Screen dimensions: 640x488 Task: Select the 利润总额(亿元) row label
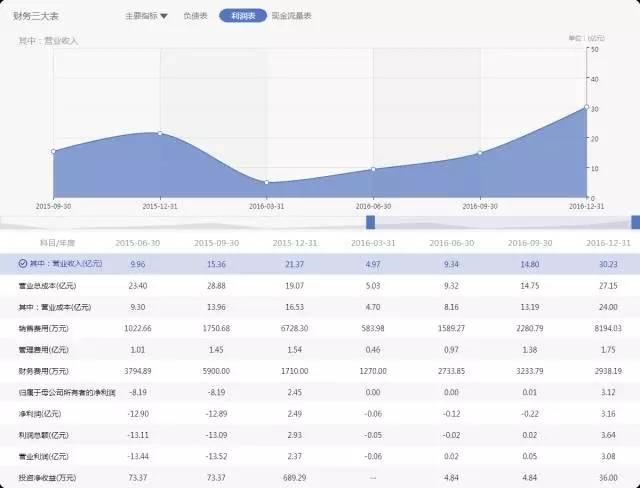tap(44, 435)
